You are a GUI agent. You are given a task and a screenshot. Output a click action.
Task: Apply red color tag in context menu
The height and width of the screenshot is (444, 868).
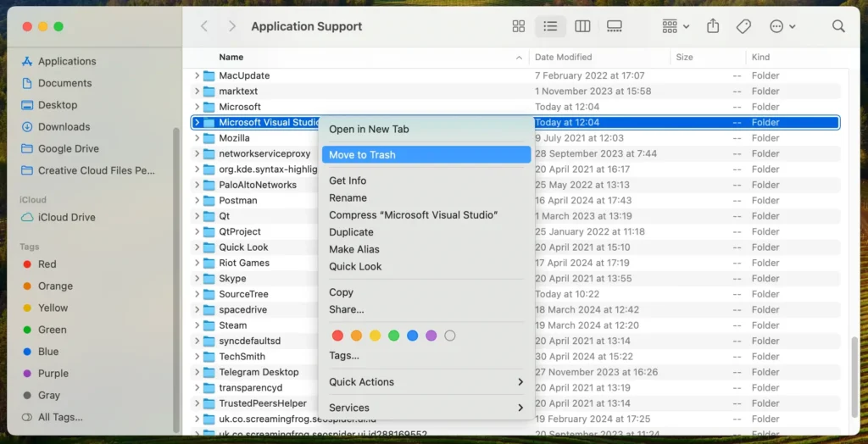337,336
